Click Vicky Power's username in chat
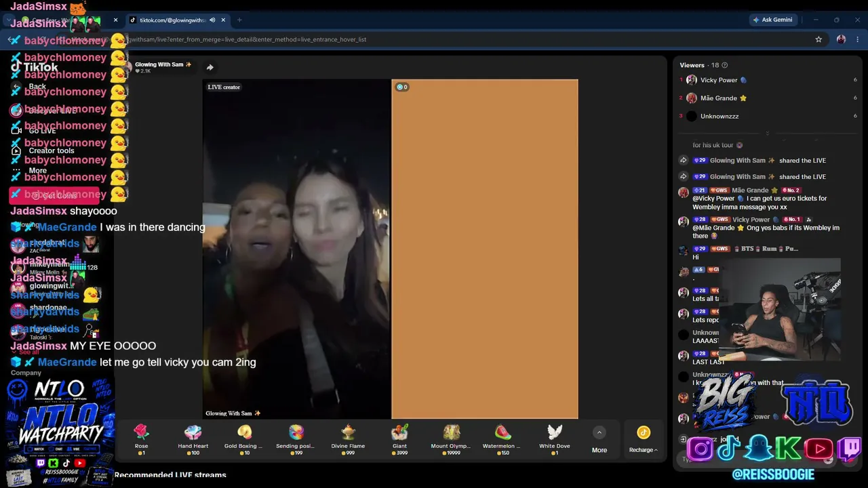 pos(751,220)
